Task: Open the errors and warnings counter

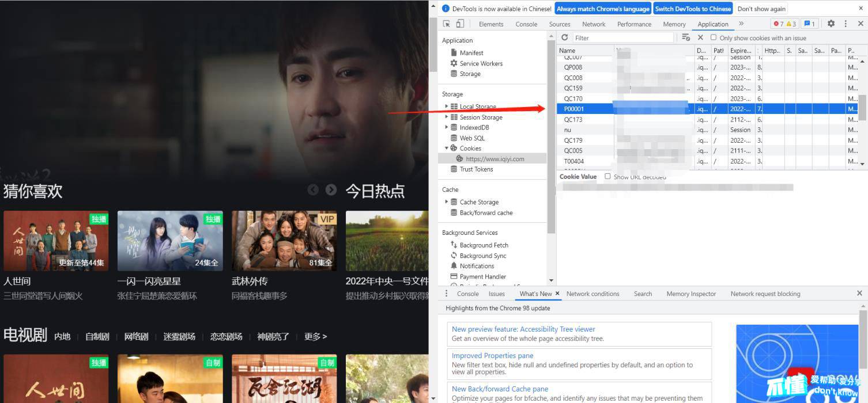Action: (x=784, y=24)
